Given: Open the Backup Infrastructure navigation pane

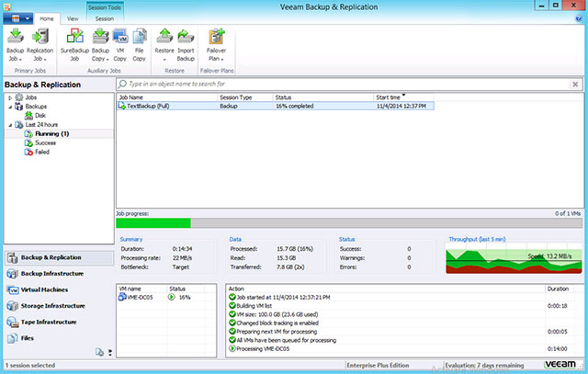Looking at the screenshot, I should [52, 274].
